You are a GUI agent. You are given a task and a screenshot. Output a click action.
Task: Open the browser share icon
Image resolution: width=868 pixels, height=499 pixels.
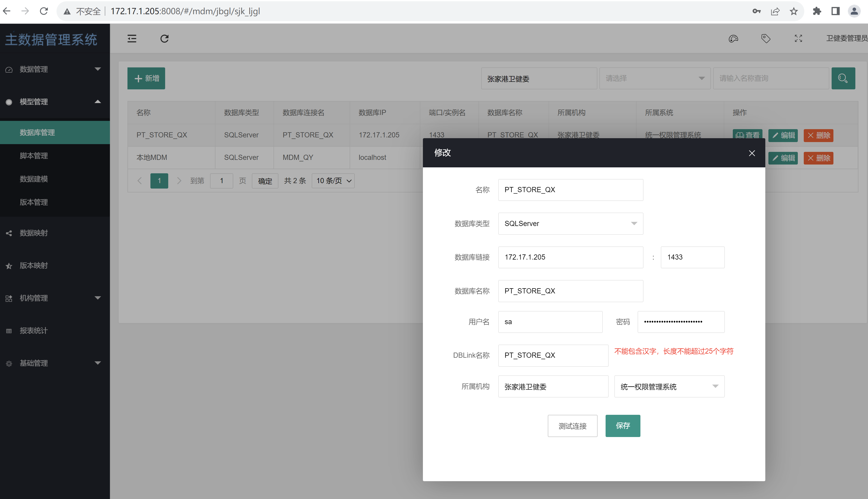775,11
